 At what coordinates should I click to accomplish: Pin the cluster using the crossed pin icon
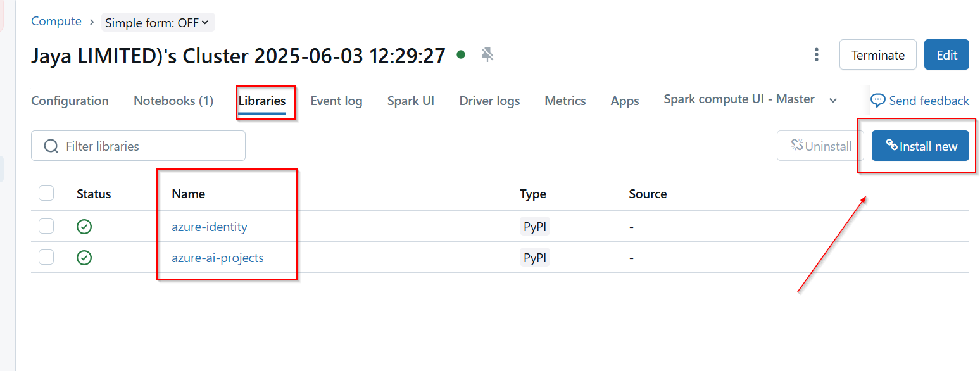pyautogui.click(x=486, y=54)
